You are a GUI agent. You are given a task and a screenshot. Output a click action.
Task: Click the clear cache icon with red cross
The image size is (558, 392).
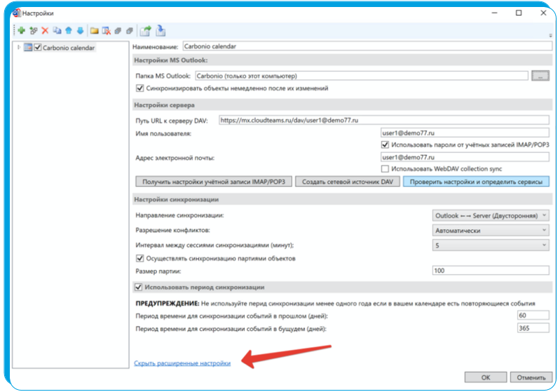pyautogui.click(x=107, y=31)
